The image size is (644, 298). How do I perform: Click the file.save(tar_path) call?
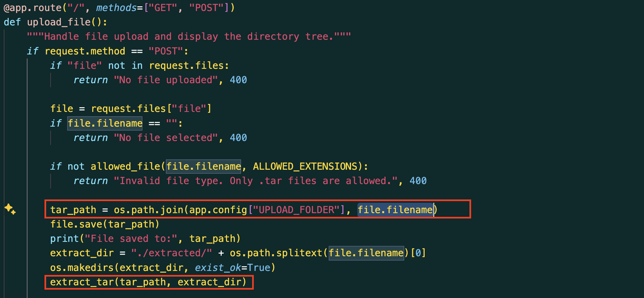(x=105, y=224)
